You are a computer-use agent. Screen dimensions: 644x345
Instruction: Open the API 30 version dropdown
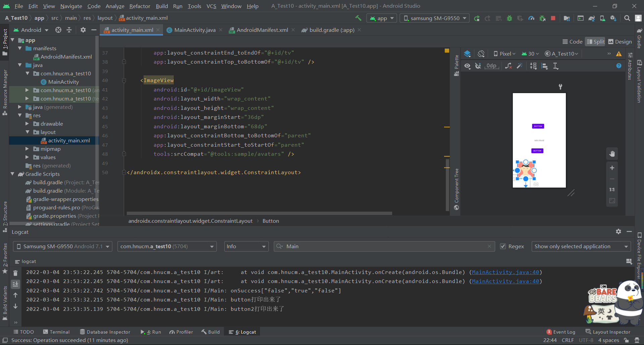point(531,54)
